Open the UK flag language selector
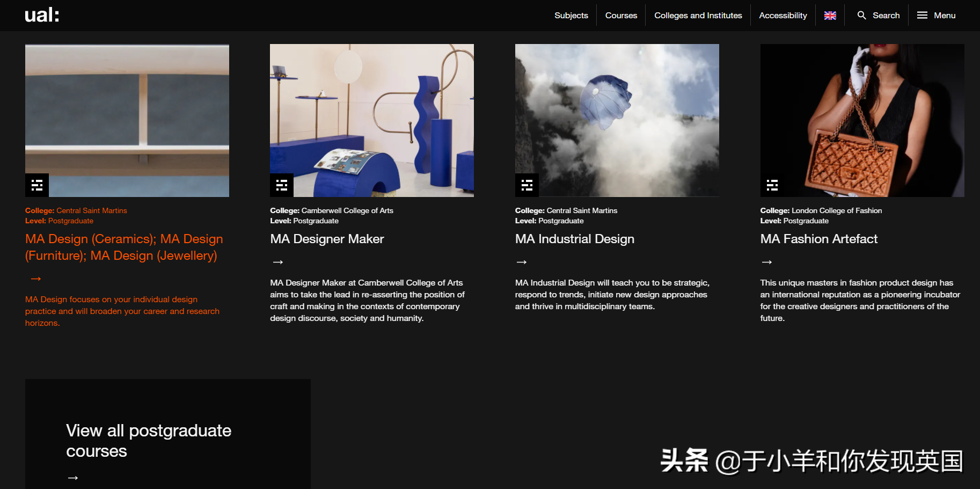The height and width of the screenshot is (489, 980). pyautogui.click(x=830, y=16)
